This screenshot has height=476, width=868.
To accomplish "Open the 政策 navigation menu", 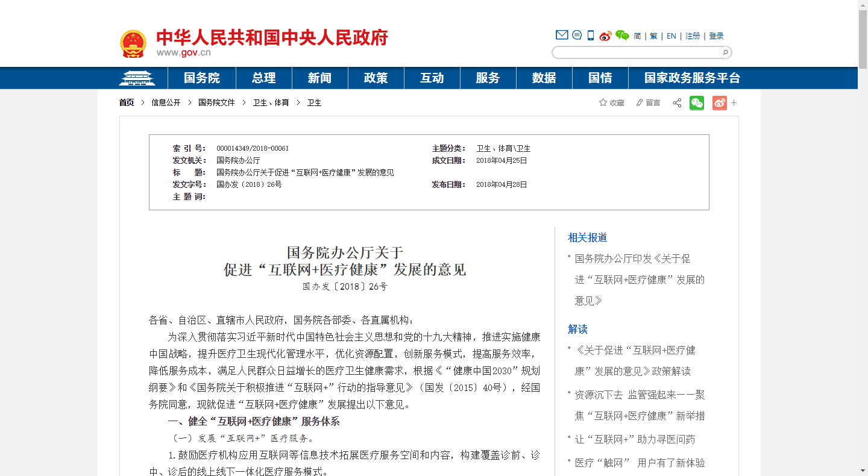I will pyautogui.click(x=376, y=78).
